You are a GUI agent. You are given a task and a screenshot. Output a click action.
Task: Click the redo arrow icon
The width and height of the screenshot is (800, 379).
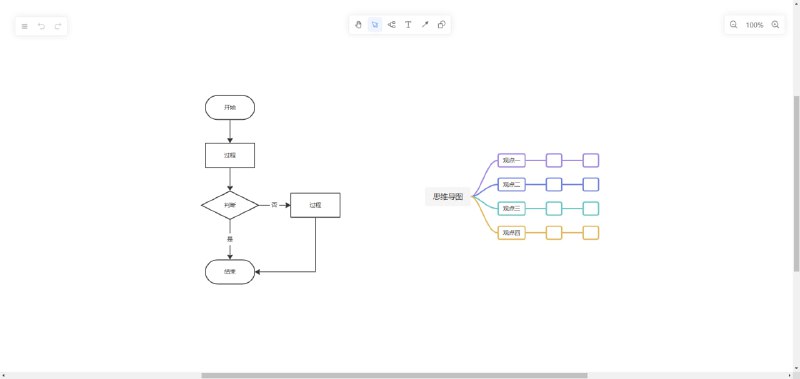(58, 27)
